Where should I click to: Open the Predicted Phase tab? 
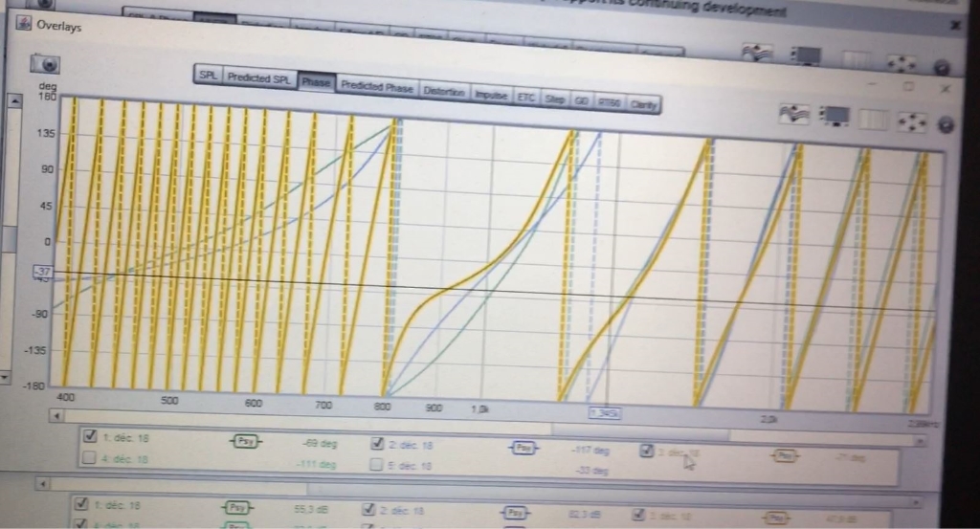(x=376, y=87)
